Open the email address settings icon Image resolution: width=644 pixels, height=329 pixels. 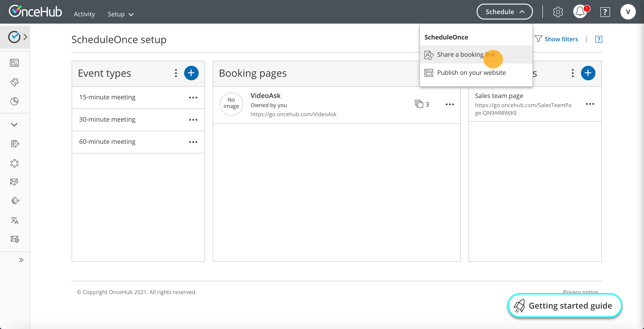click(x=15, y=239)
